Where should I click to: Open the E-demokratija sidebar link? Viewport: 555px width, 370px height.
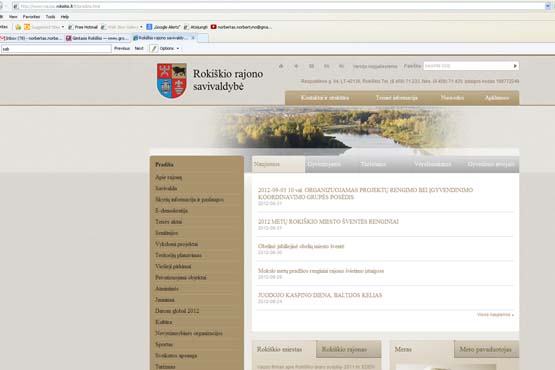click(x=171, y=211)
